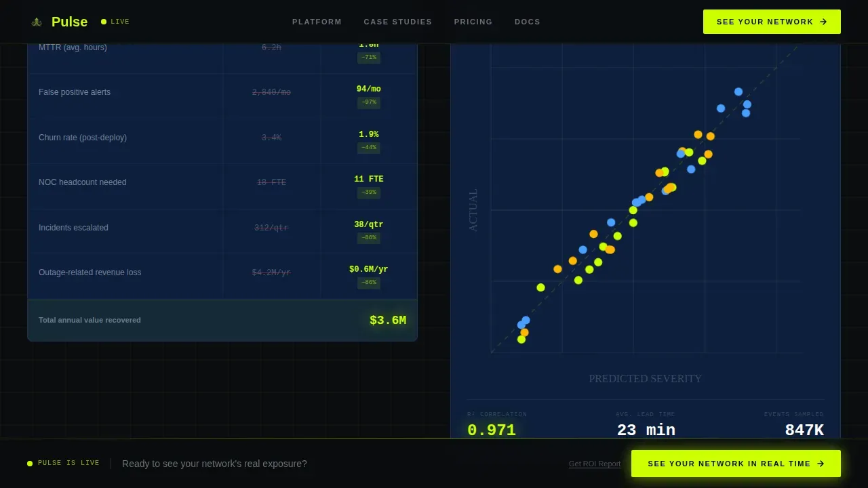
Task: Open the Get ROI Report link
Action: [595, 464]
